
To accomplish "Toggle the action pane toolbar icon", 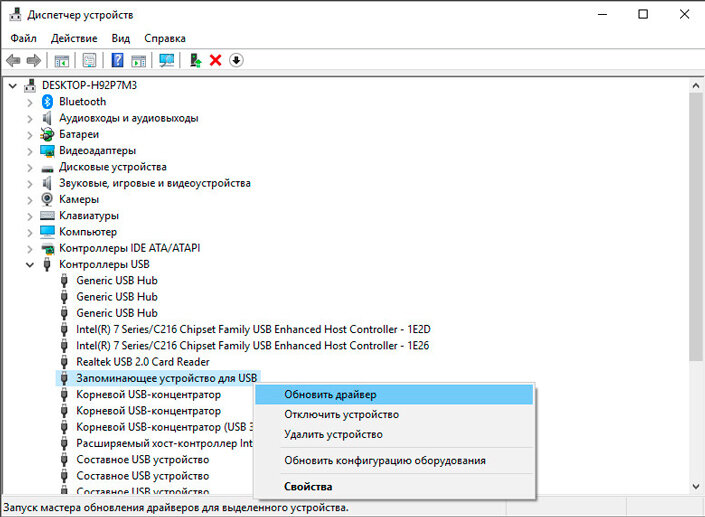I will [x=138, y=60].
